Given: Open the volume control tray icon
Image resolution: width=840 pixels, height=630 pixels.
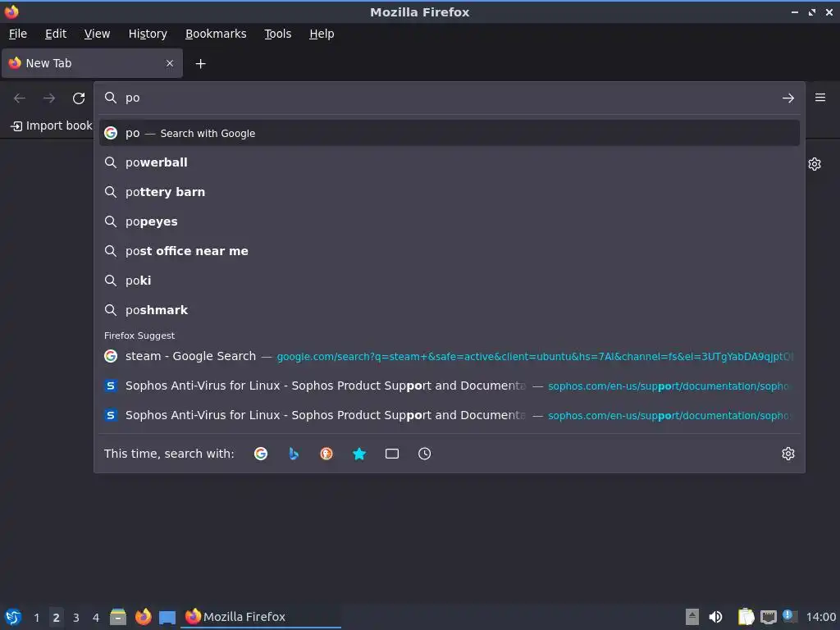Looking at the screenshot, I should coord(715,617).
